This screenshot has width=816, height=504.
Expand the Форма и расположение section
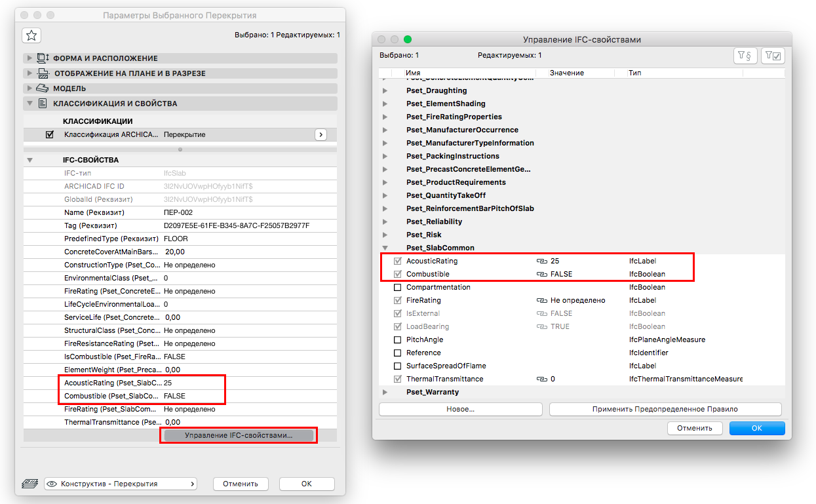(29, 58)
